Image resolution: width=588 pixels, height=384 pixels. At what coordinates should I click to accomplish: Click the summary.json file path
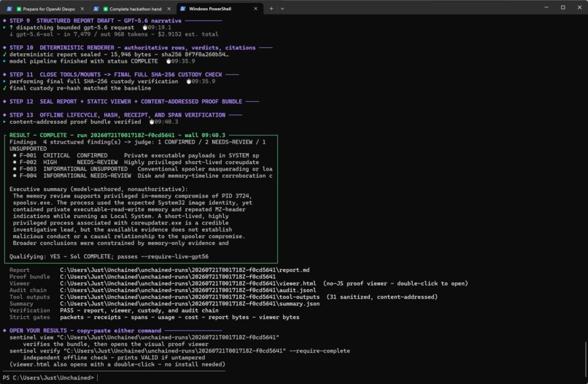(190, 304)
